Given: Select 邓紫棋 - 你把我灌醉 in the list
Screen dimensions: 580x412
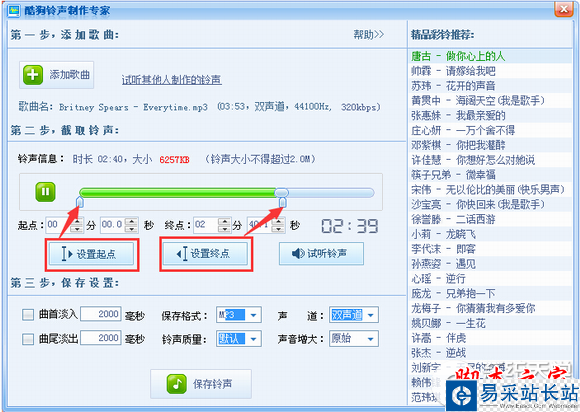Looking at the screenshot, I should tap(490, 145).
